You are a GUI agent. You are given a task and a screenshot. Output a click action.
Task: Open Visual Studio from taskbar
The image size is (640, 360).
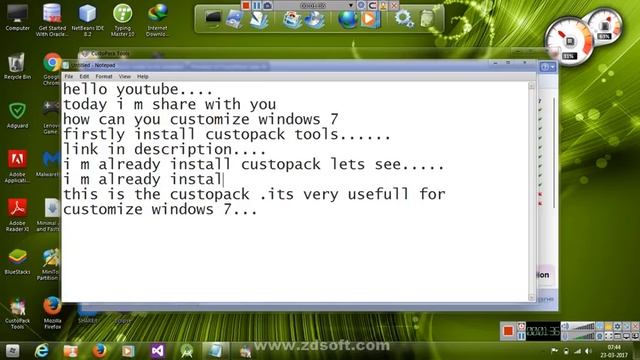(158, 351)
